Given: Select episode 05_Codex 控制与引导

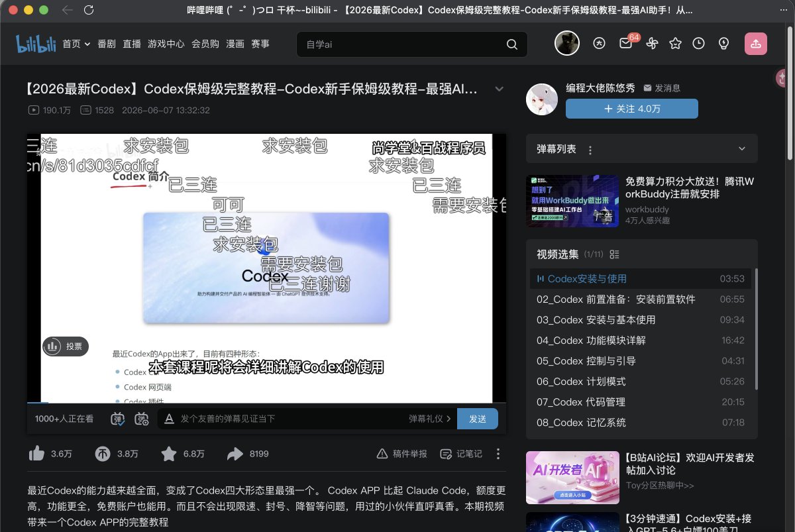Looking at the screenshot, I should click(641, 361).
